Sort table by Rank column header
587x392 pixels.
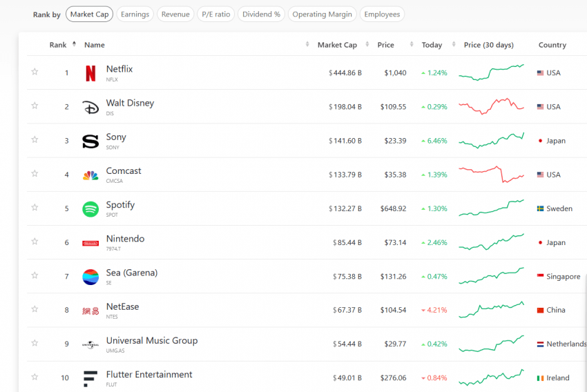58,45
